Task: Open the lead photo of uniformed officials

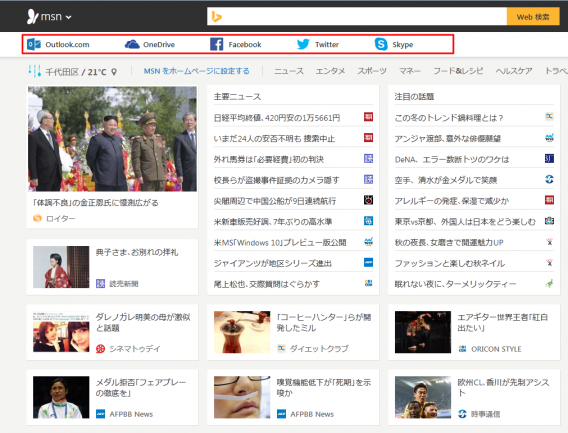Action: (113, 139)
